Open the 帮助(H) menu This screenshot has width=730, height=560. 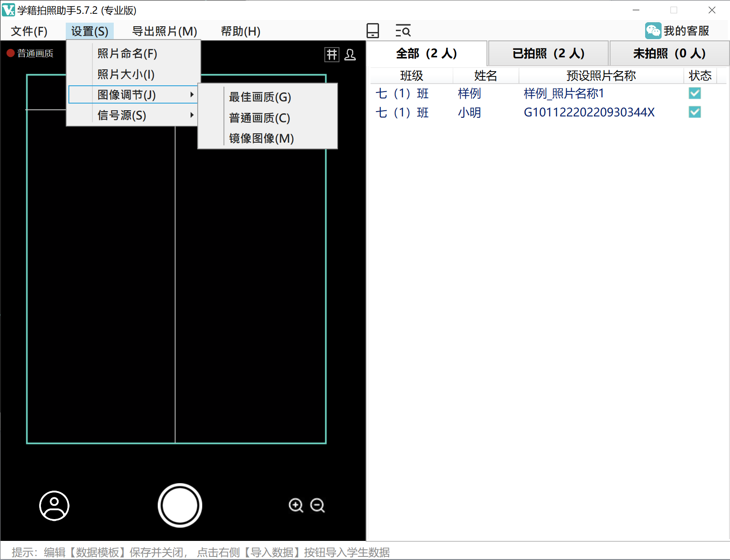(241, 31)
